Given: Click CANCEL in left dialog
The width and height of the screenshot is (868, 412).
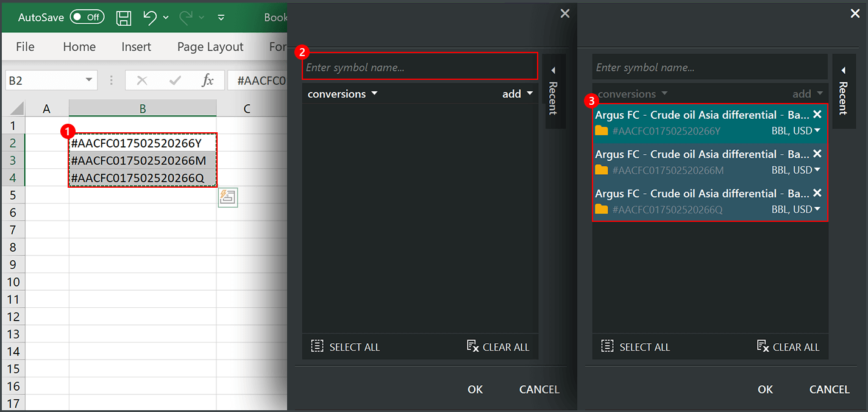Looking at the screenshot, I should (539, 389).
